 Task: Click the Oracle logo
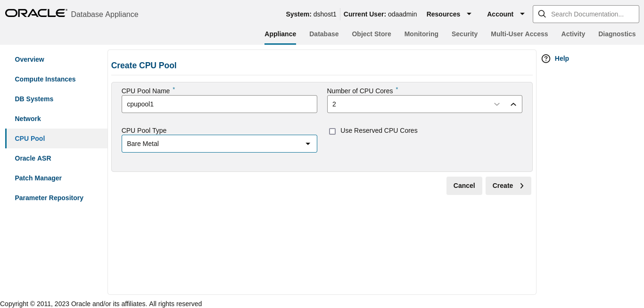pos(36,13)
